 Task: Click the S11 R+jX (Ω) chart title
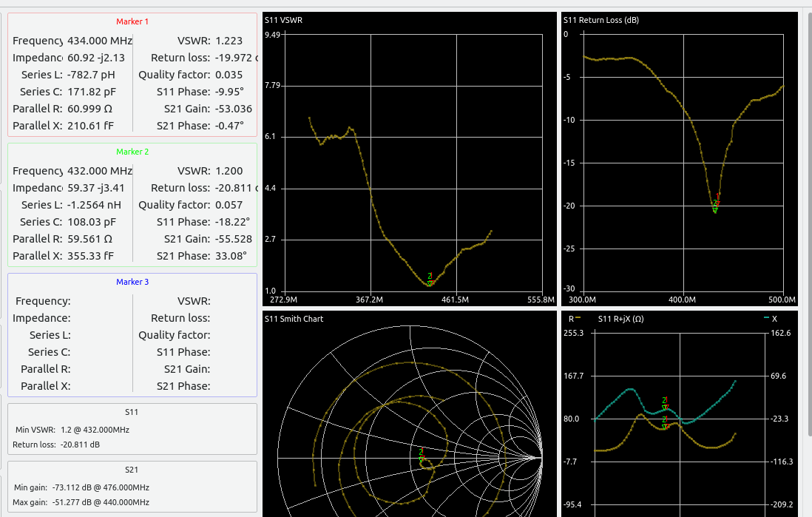pos(620,319)
